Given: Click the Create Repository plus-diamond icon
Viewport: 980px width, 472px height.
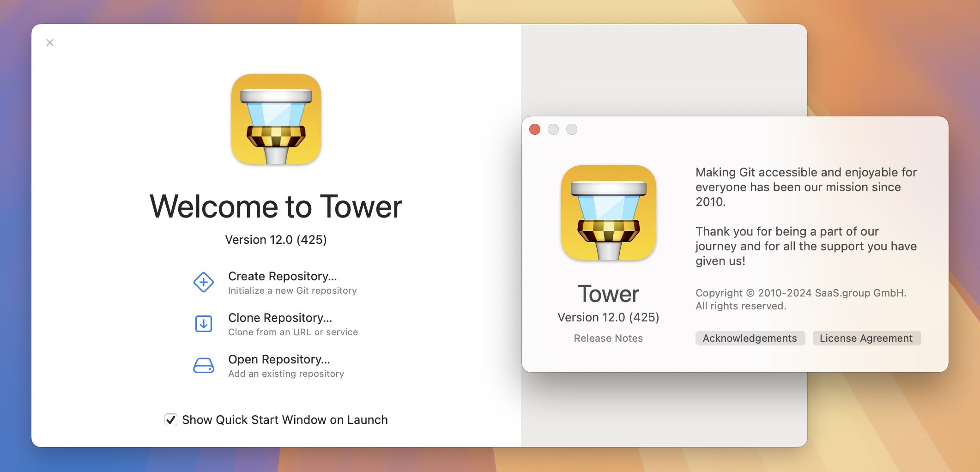Looking at the screenshot, I should (x=203, y=282).
